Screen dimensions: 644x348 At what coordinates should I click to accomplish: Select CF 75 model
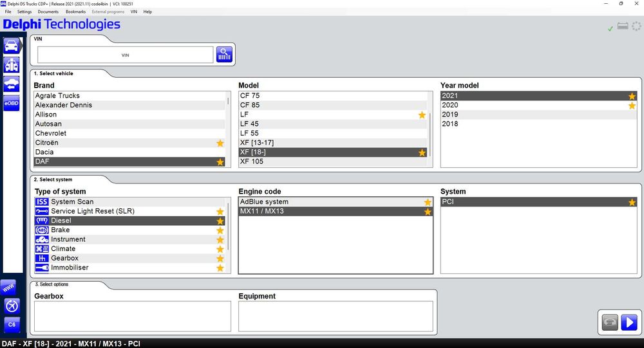click(333, 96)
